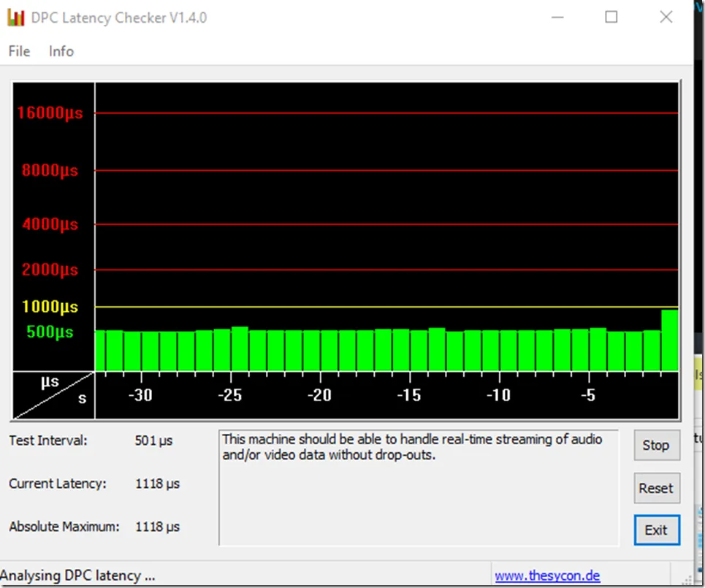The height and width of the screenshot is (588, 705).
Task: Click the 8000µs axis label
Action: (x=50, y=170)
